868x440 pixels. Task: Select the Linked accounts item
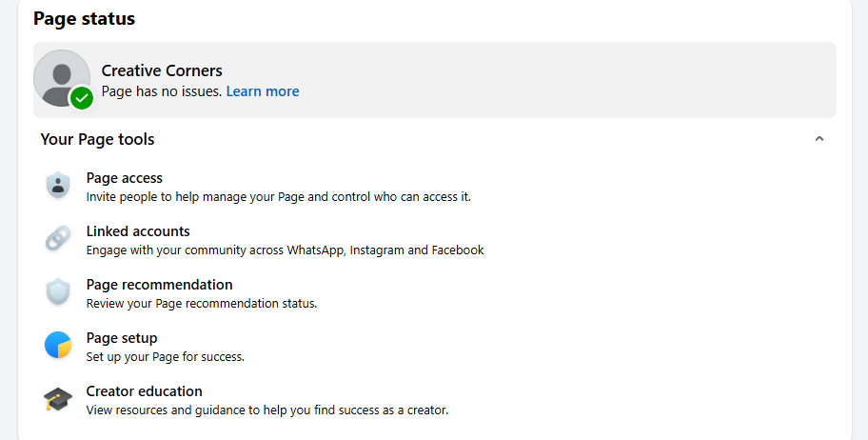138,231
